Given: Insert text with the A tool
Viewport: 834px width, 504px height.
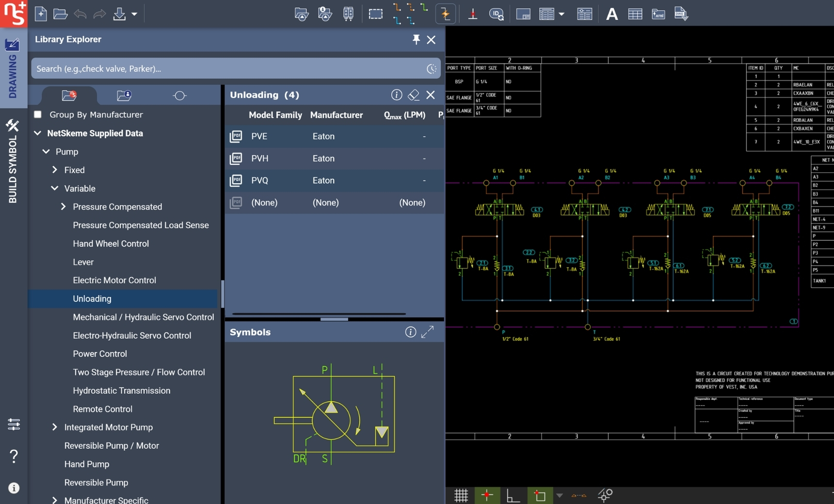Looking at the screenshot, I should point(612,14).
